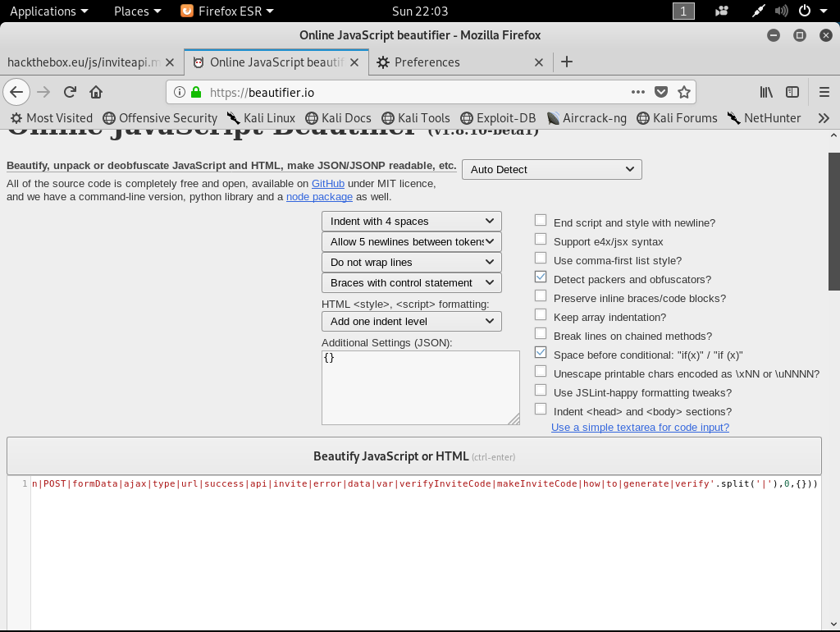Viewport: 840px width, 632px height.
Task: Expand Braces with control statement dropdown
Action: click(411, 283)
